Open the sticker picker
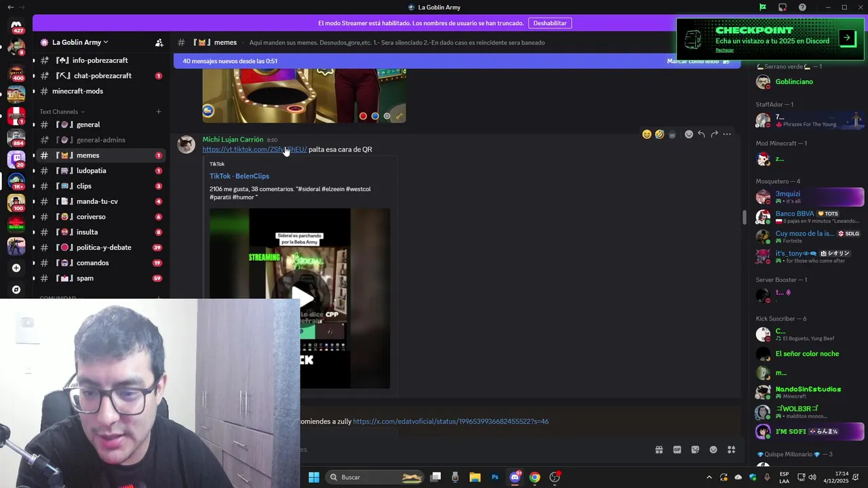The height and width of the screenshot is (488, 868). coord(695,449)
